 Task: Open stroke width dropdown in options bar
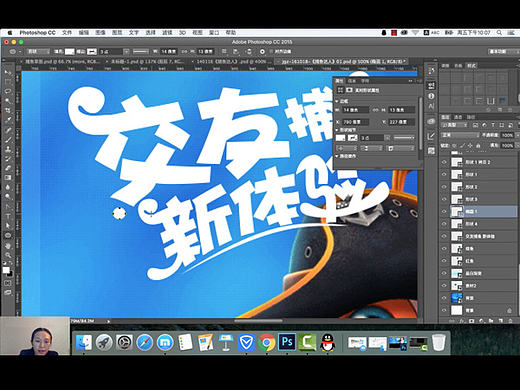point(126,51)
